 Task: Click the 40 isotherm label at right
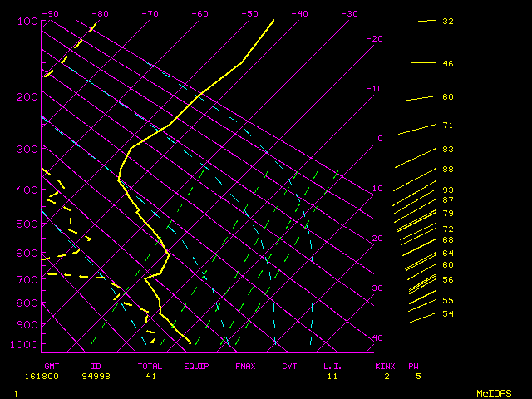tap(377, 338)
